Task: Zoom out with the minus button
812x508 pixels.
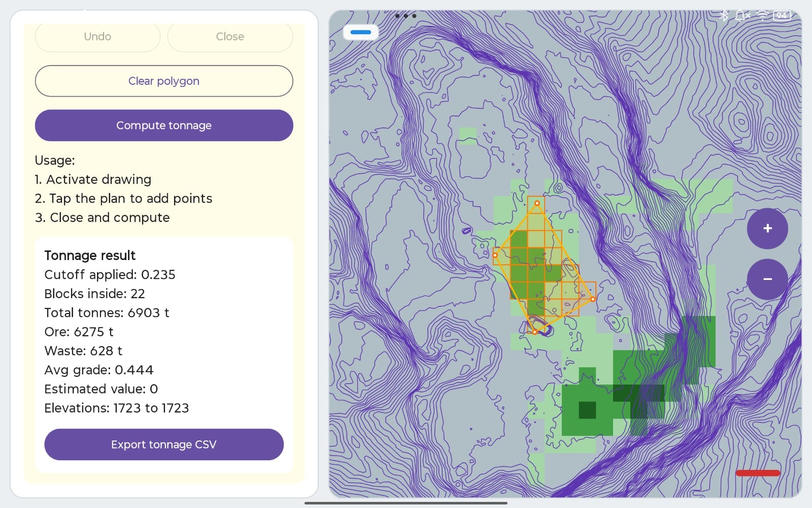Action: point(767,279)
